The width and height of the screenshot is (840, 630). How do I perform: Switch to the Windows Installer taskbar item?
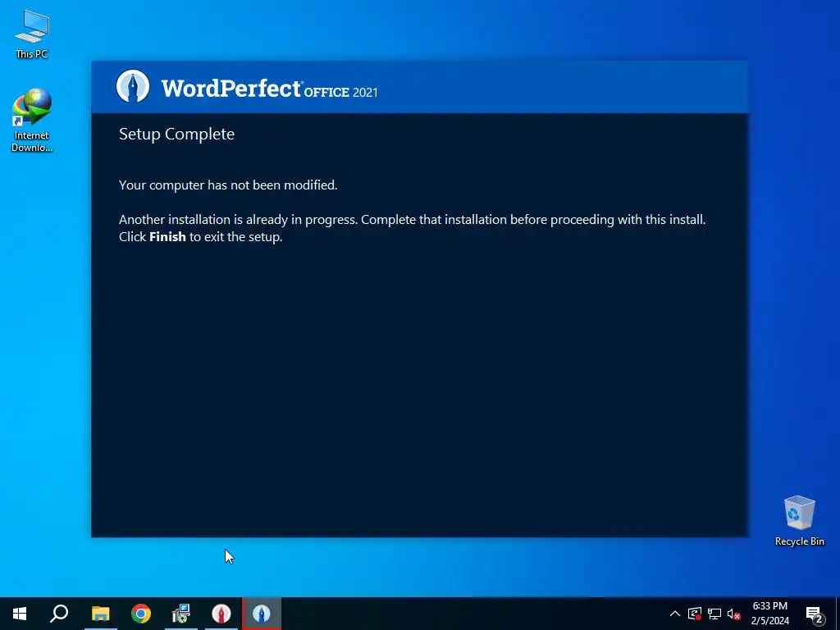(181, 614)
